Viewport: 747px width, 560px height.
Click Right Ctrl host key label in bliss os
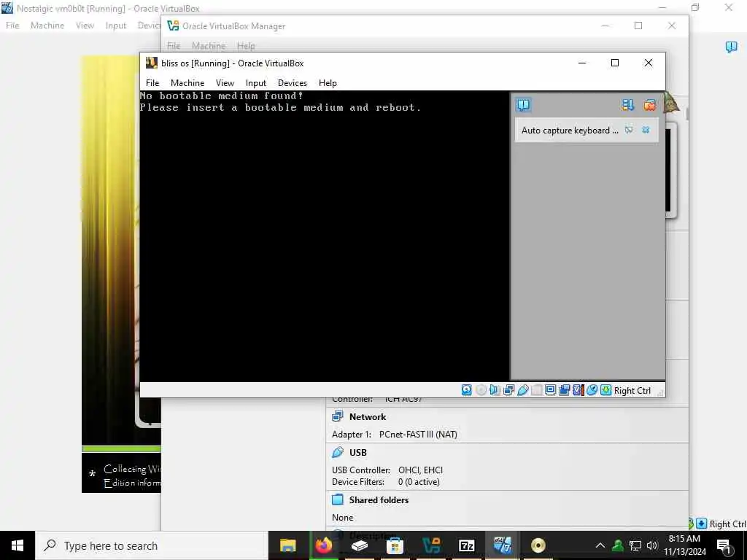coord(632,391)
